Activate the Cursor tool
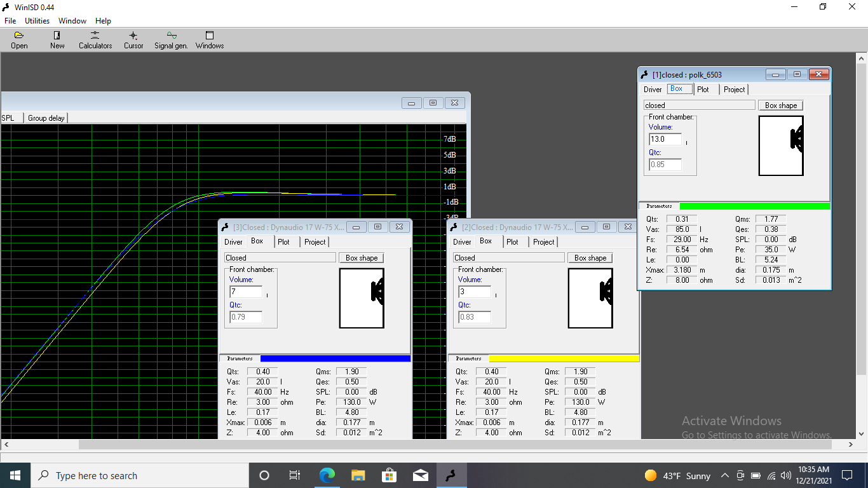Screen dimensions: 868x488 pos(133,40)
